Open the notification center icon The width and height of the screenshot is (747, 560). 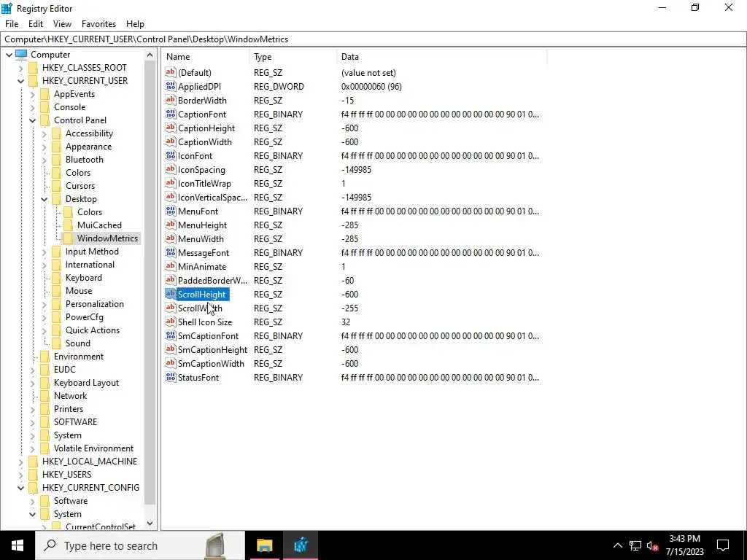(x=723, y=545)
